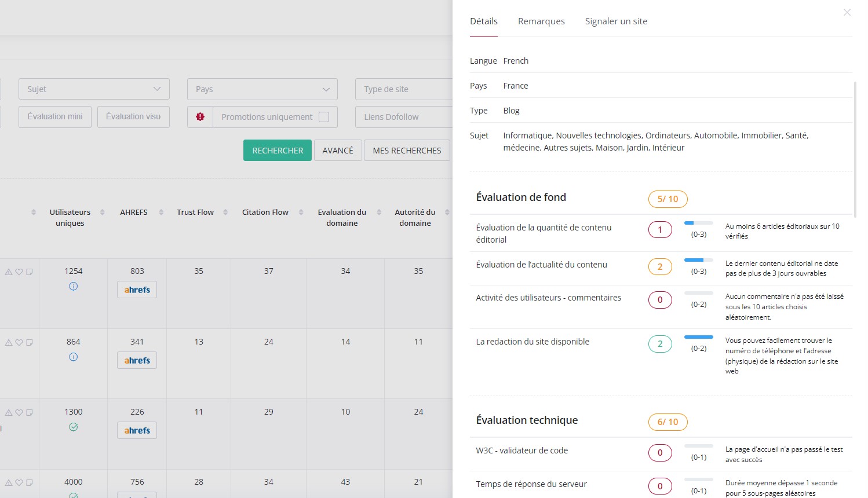868x498 pixels.
Task: Close the site details panel
Action: pos(847,12)
